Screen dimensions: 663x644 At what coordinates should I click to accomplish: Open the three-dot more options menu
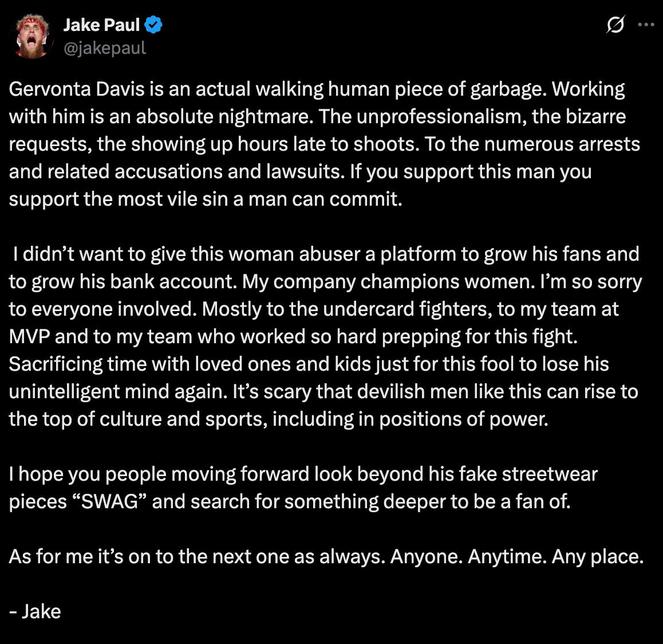646,25
